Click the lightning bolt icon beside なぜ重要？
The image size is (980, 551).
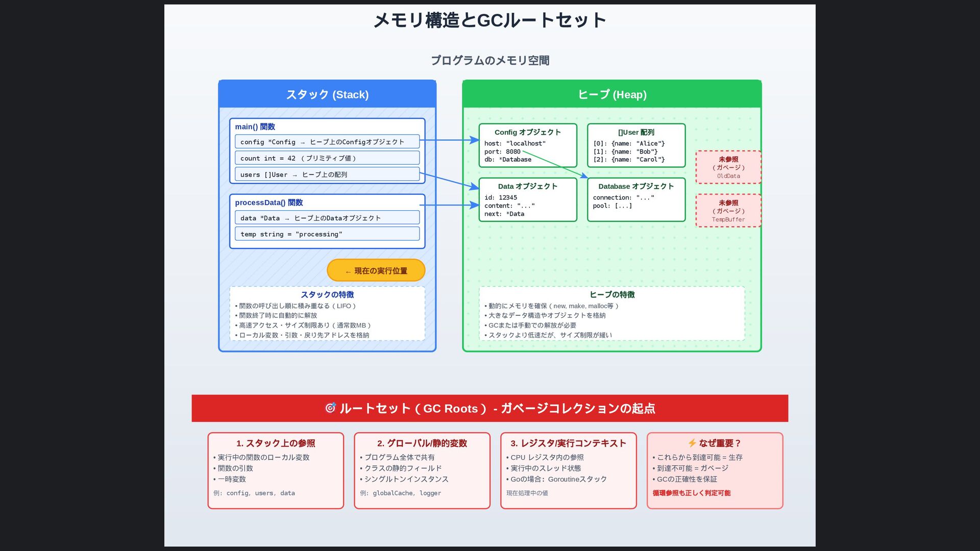pos(692,443)
